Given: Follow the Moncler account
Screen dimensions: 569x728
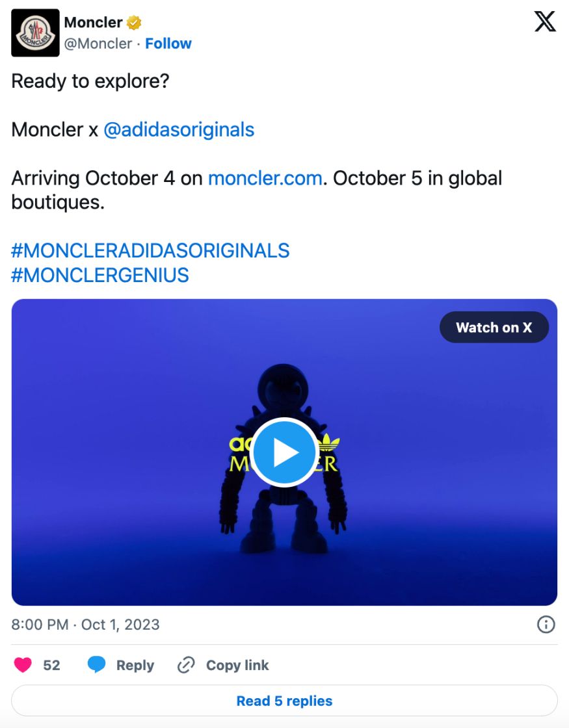Looking at the screenshot, I should pos(168,44).
